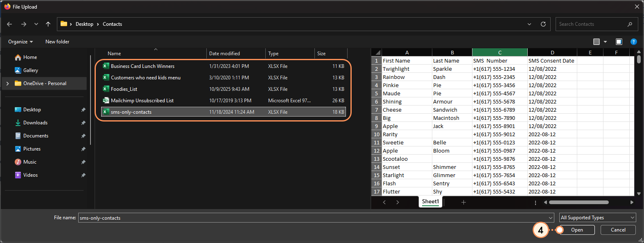The width and height of the screenshot is (644, 243).
Task: Refresh the Contacts folder view
Action: coord(543,24)
